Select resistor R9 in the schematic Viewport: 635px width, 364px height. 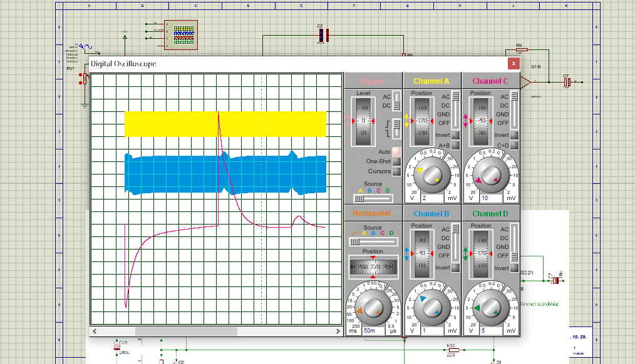click(x=522, y=50)
